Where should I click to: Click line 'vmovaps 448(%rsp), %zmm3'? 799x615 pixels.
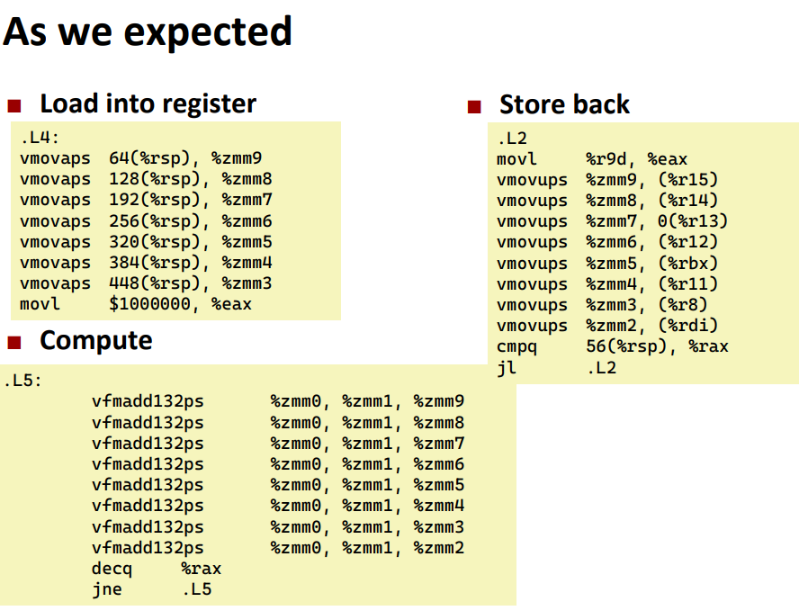146,284
